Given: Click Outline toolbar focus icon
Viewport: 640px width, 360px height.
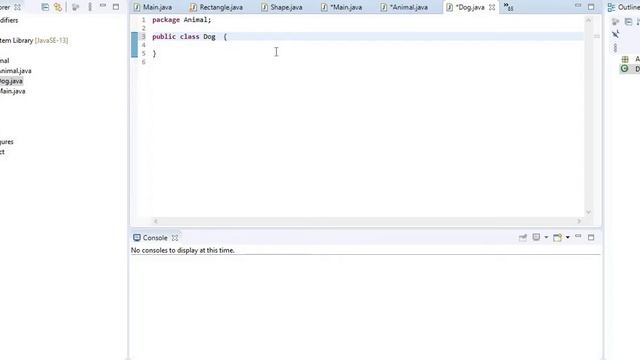Looking at the screenshot, I should coord(616,22).
